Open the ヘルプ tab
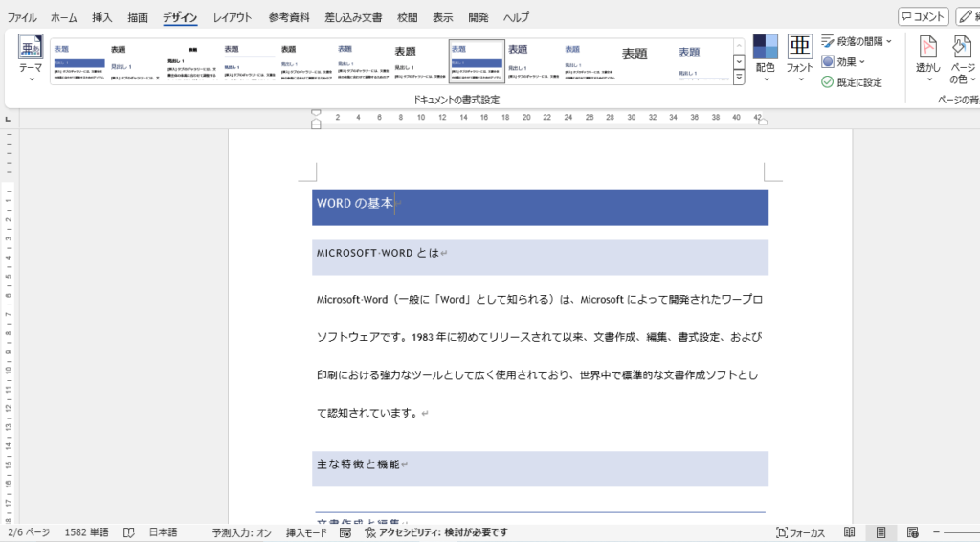The width and height of the screenshot is (980, 542). click(x=516, y=17)
